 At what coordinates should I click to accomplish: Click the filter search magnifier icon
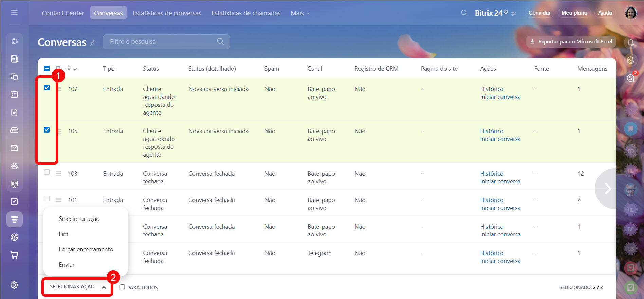(x=220, y=41)
